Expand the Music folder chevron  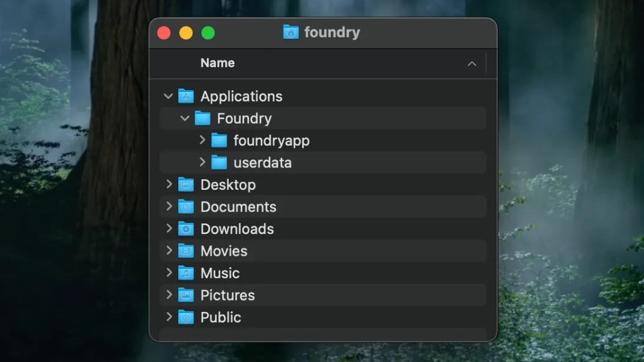[169, 273]
